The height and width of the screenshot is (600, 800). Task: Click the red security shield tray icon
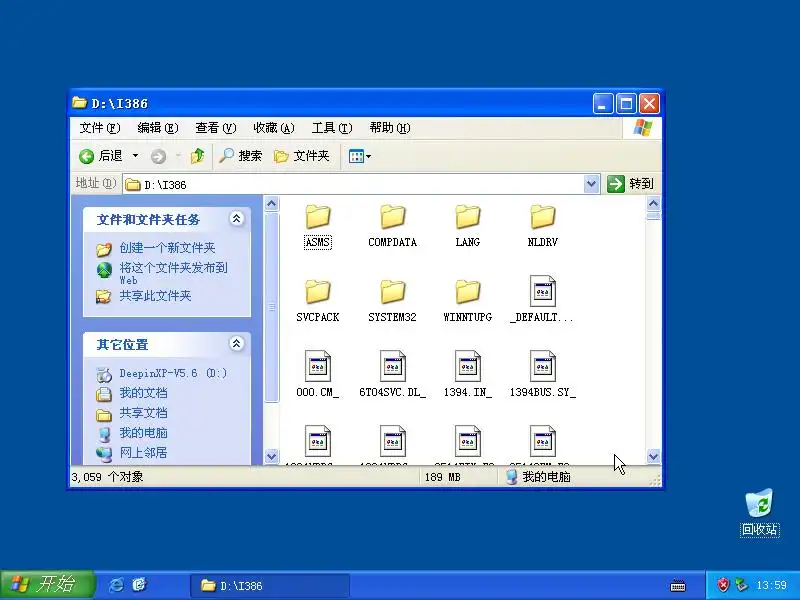pyautogui.click(x=723, y=585)
